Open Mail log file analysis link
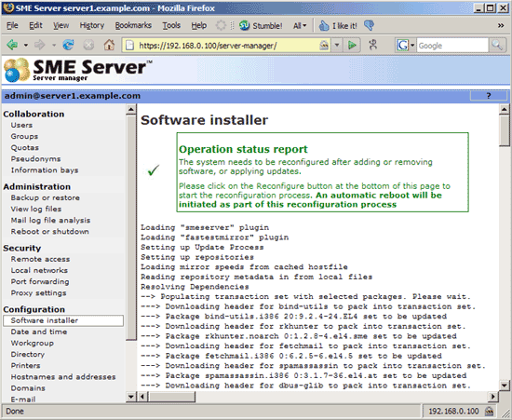Image resolution: width=512 pixels, height=420 pixels. (x=50, y=220)
